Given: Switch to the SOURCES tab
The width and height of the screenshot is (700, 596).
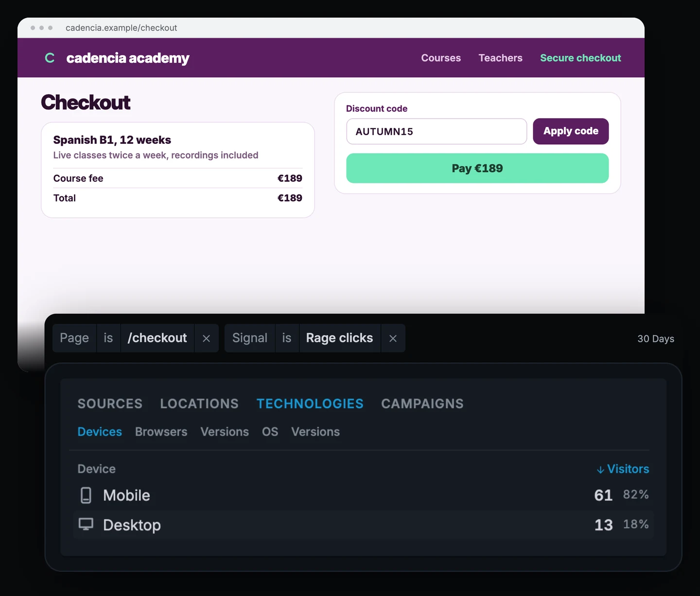Looking at the screenshot, I should click(x=110, y=403).
